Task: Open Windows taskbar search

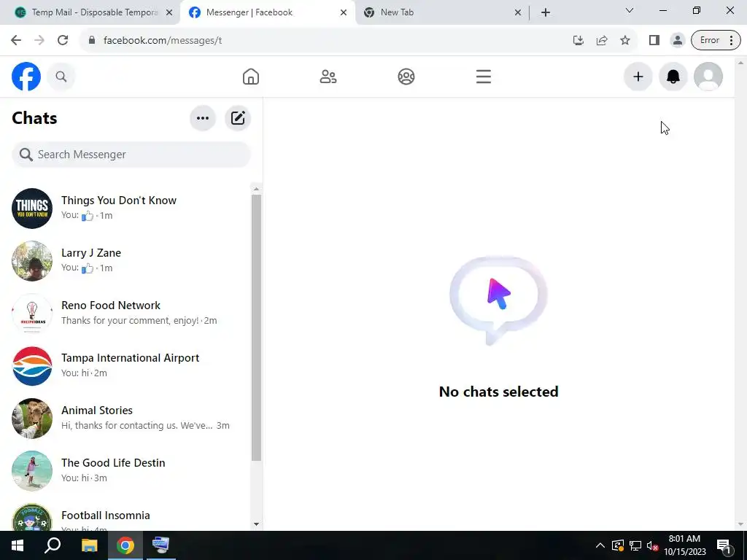Action: (x=53, y=545)
